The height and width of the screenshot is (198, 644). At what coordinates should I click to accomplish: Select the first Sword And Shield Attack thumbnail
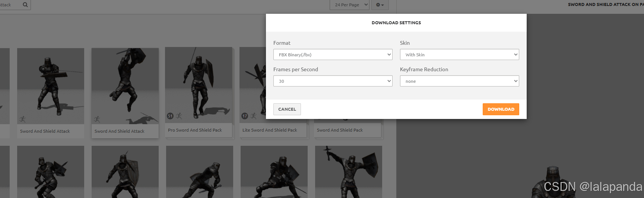pyautogui.click(x=51, y=86)
